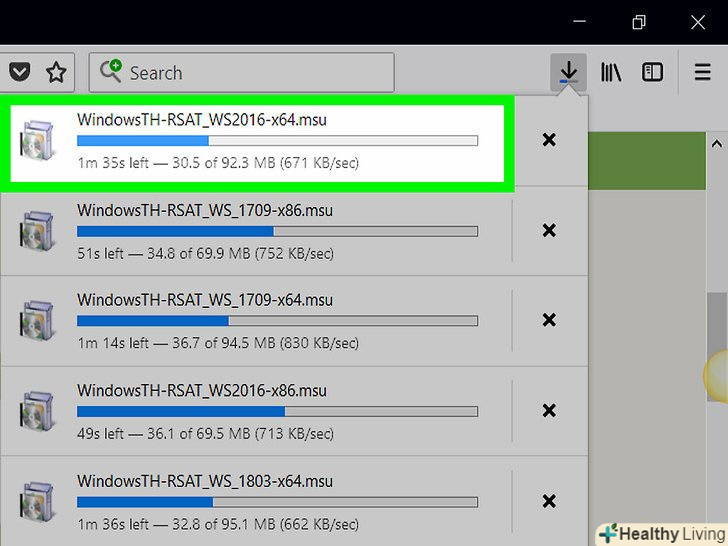The image size is (728, 546).
Task: Focus the Search input field
Action: [x=241, y=72]
